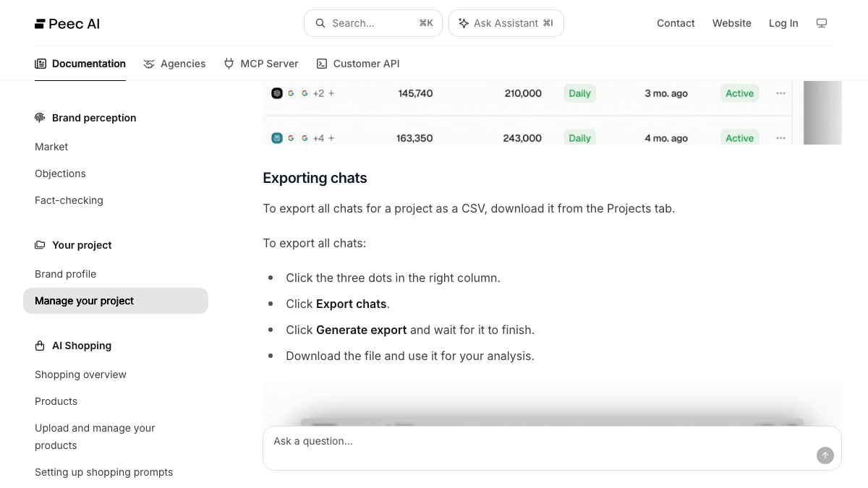Click the Customer API terminal icon
This screenshot has height=488, width=868.
tap(322, 64)
